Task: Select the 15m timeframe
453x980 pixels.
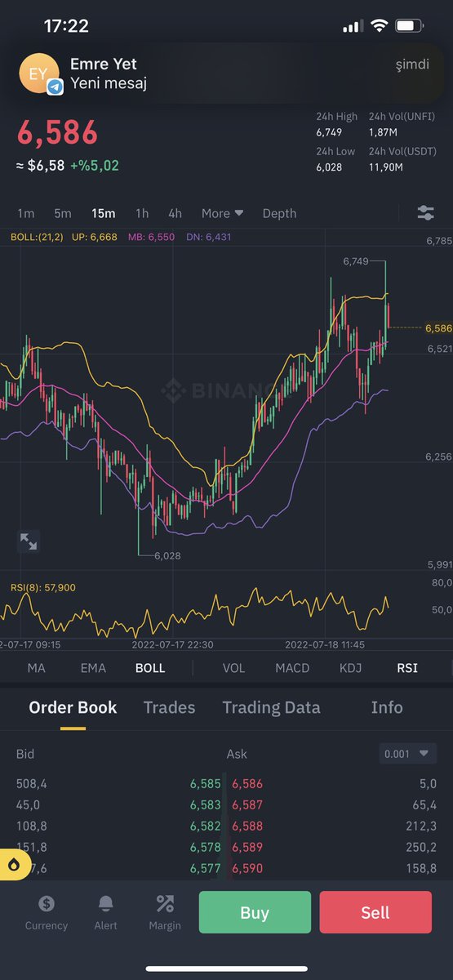Action: (103, 213)
